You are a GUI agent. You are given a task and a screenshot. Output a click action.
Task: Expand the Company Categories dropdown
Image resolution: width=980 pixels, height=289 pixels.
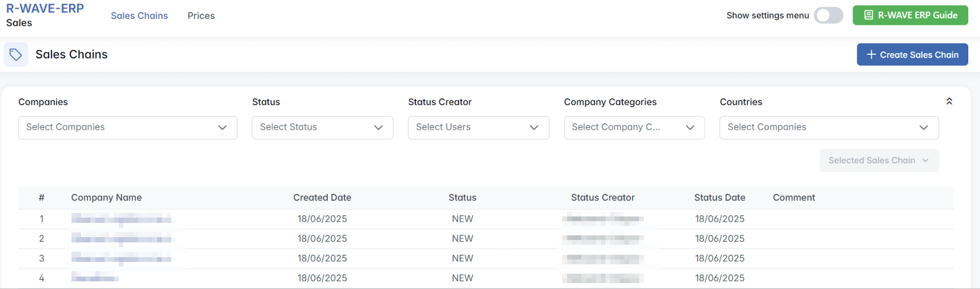point(634,127)
